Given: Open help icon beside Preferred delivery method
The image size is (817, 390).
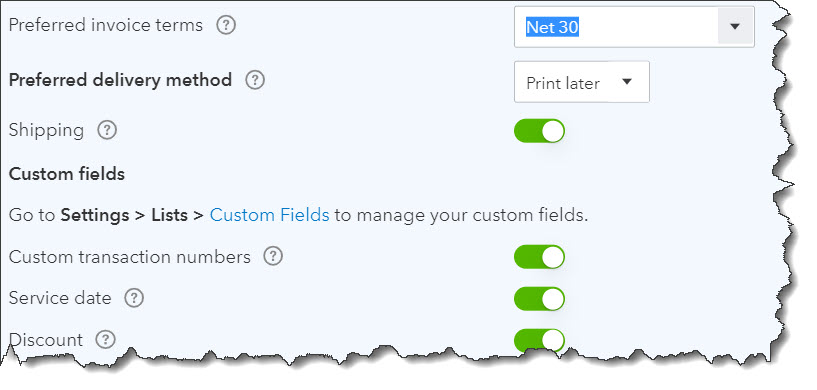Looking at the screenshot, I should tap(255, 80).
